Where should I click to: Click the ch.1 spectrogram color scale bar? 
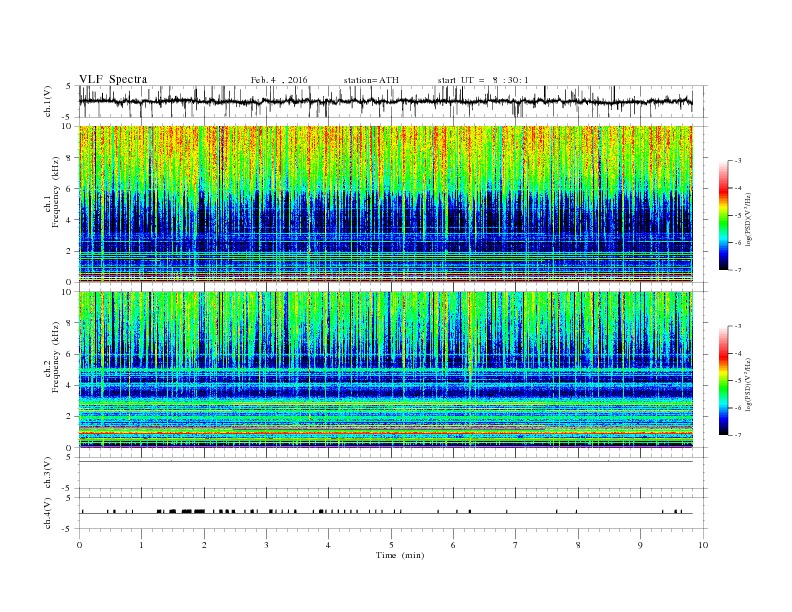click(x=723, y=215)
